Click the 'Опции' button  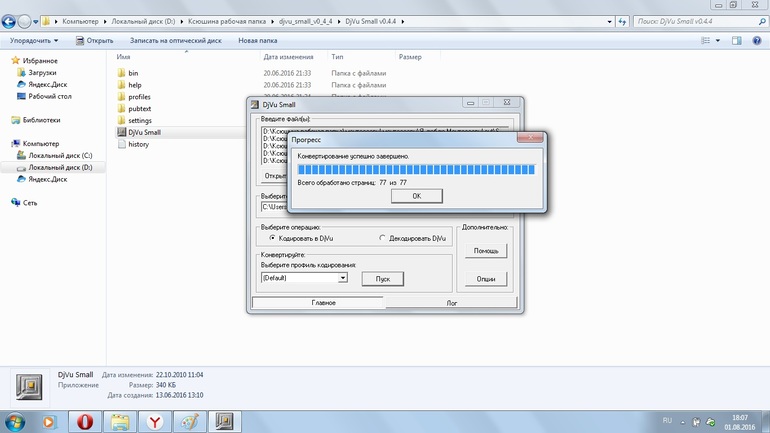[485, 279]
